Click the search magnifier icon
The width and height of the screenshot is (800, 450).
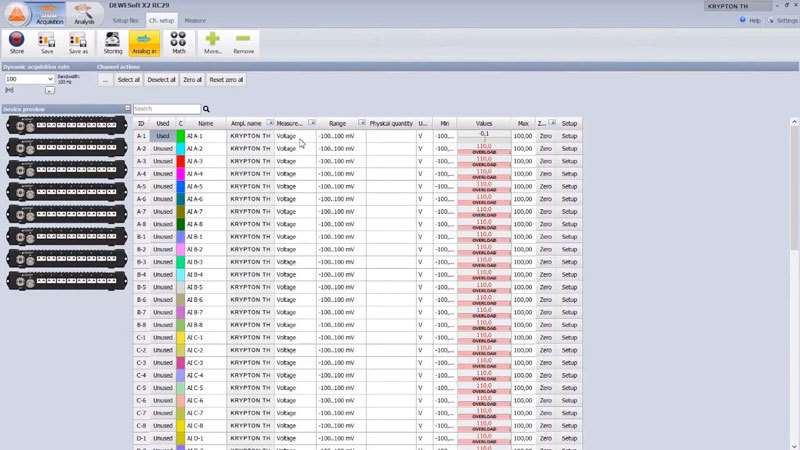tap(206, 109)
